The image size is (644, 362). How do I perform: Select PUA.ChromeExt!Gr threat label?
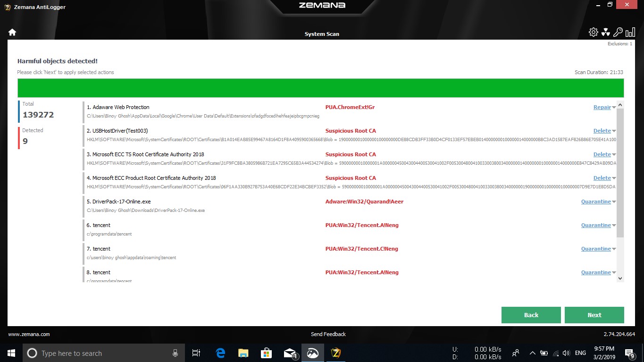(350, 107)
